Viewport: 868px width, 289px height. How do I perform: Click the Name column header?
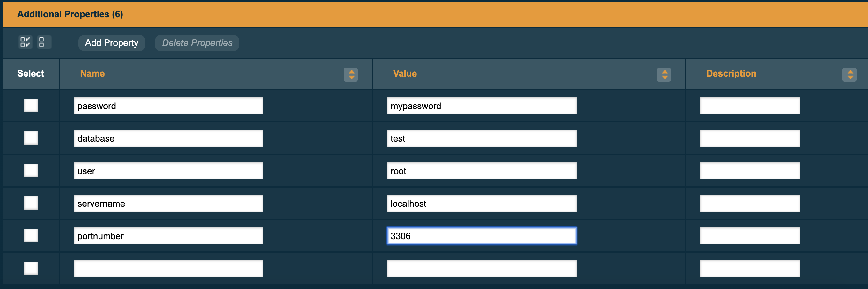point(92,73)
